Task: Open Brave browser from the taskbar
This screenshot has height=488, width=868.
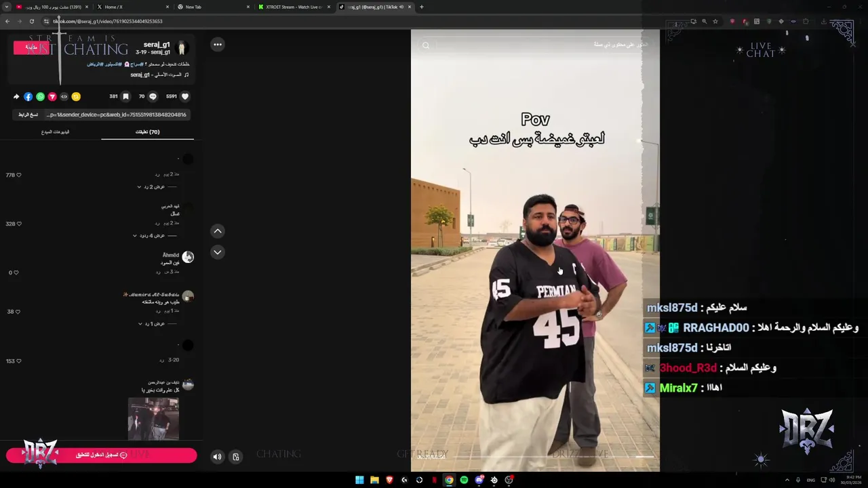Action: [389, 480]
